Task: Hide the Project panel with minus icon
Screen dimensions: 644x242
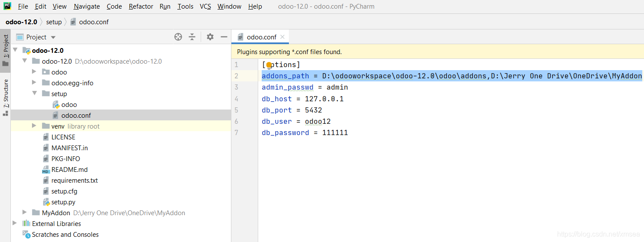Action: tap(224, 37)
